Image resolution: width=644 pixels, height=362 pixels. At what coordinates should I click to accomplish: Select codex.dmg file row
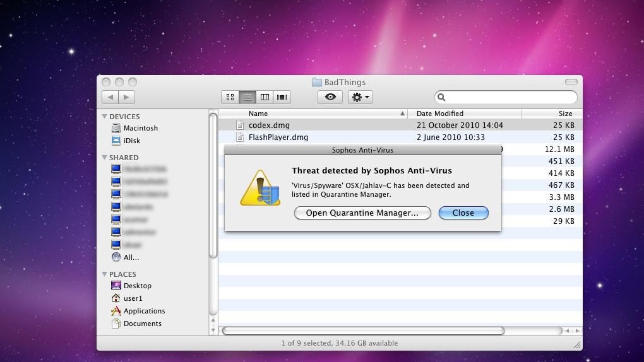[400, 125]
